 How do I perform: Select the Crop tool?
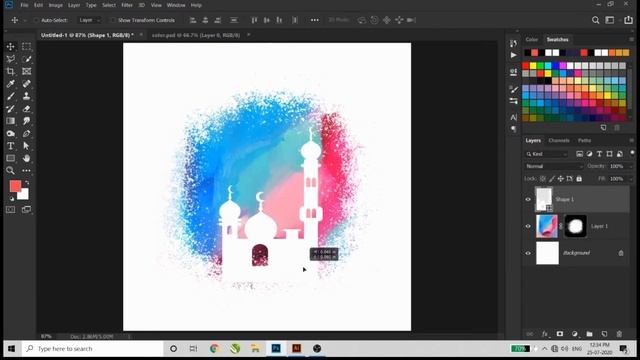click(11, 71)
